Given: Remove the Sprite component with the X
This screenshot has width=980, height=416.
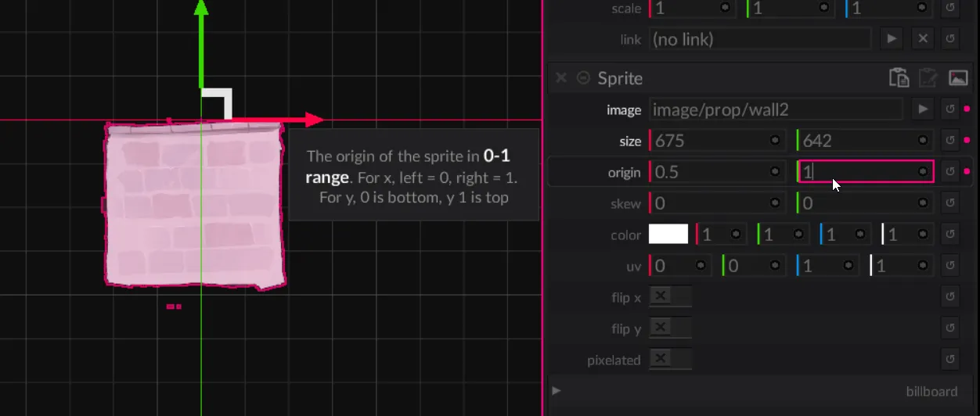Looking at the screenshot, I should [560, 77].
